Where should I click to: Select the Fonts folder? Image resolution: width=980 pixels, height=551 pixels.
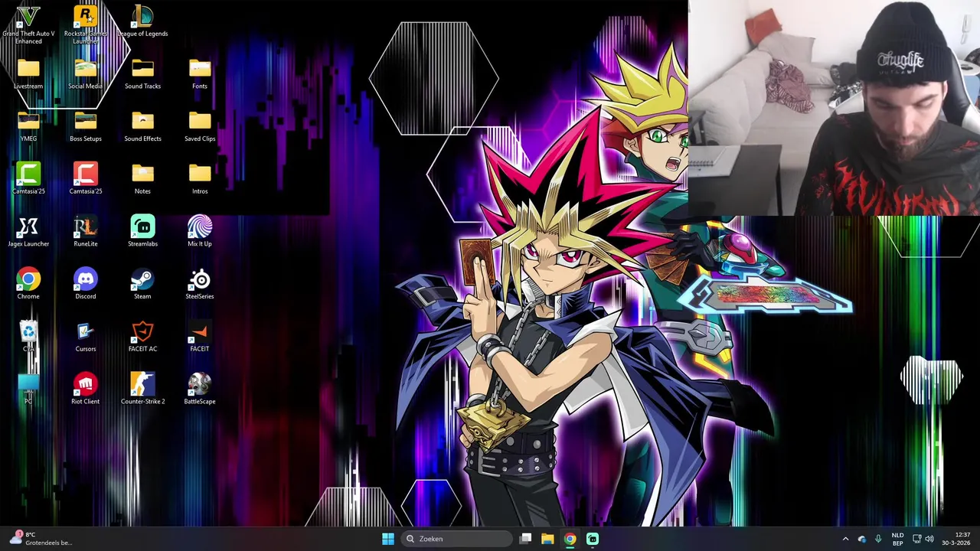point(200,74)
